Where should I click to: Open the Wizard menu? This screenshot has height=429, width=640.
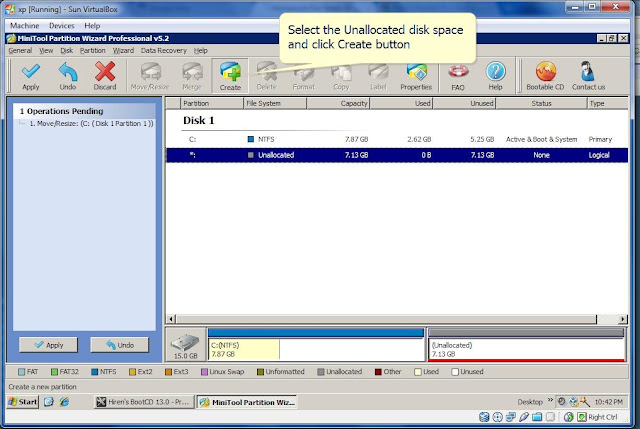pos(123,51)
